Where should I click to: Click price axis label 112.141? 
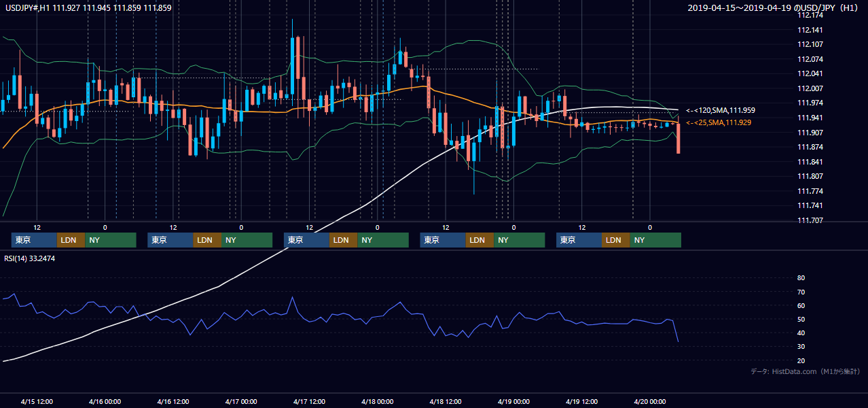tap(810, 30)
